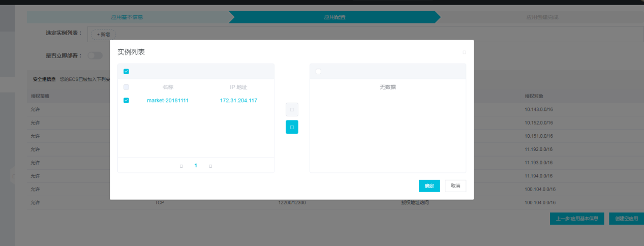Click cell 11.192.0.0/16
The image size is (644, 246).
(540, 149)
